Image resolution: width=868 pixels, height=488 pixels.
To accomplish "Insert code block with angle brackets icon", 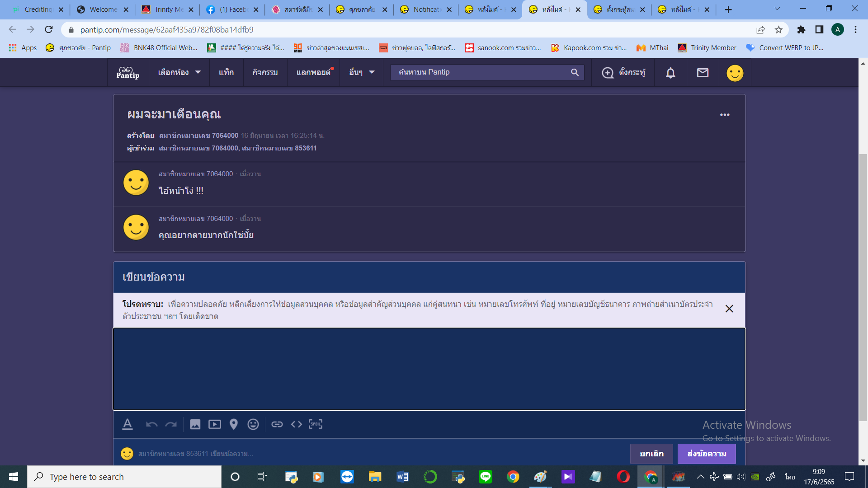I will pos(296,424).
